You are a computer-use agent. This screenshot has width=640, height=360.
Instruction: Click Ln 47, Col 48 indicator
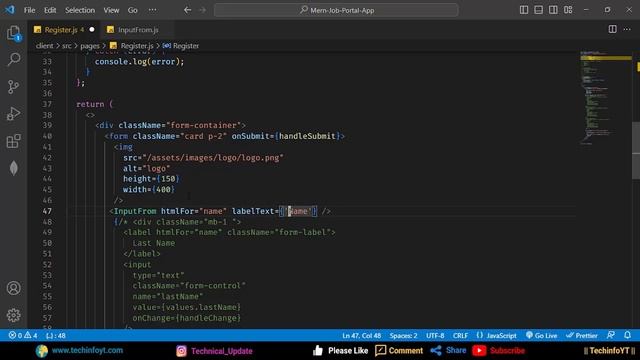(x=361, y=336)
